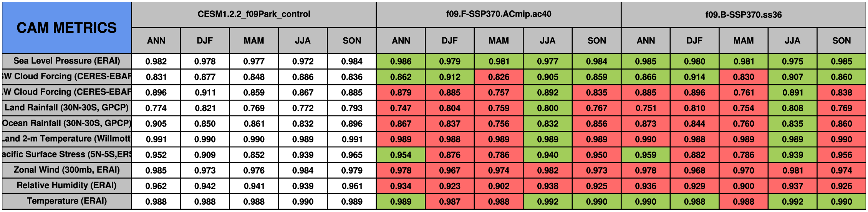Select the white cell with value 0.831
868x212 pixels.
coord(156,77)
